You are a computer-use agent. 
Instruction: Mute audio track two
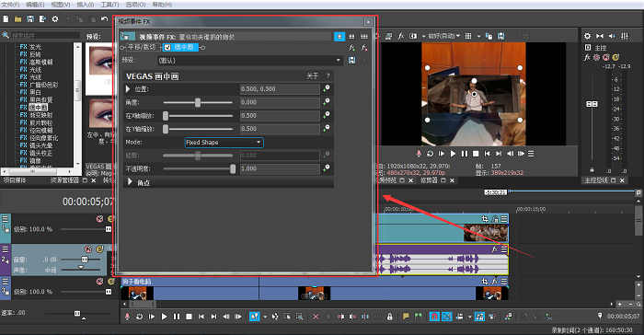click(88, 249)
